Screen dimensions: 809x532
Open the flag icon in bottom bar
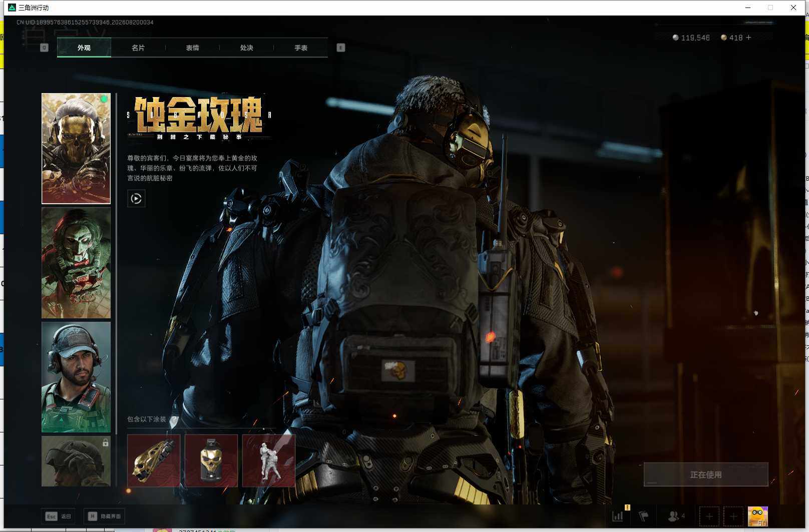644,516
